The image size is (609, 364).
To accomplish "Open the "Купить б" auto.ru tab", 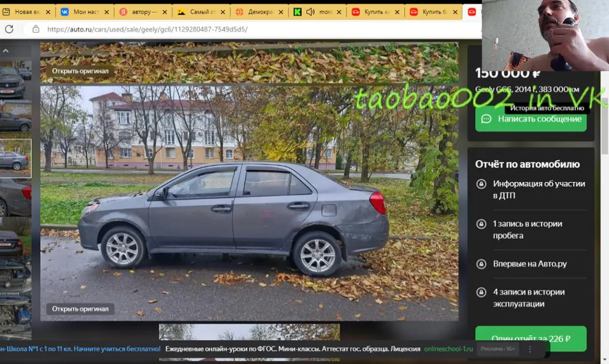I will [433, 12].
